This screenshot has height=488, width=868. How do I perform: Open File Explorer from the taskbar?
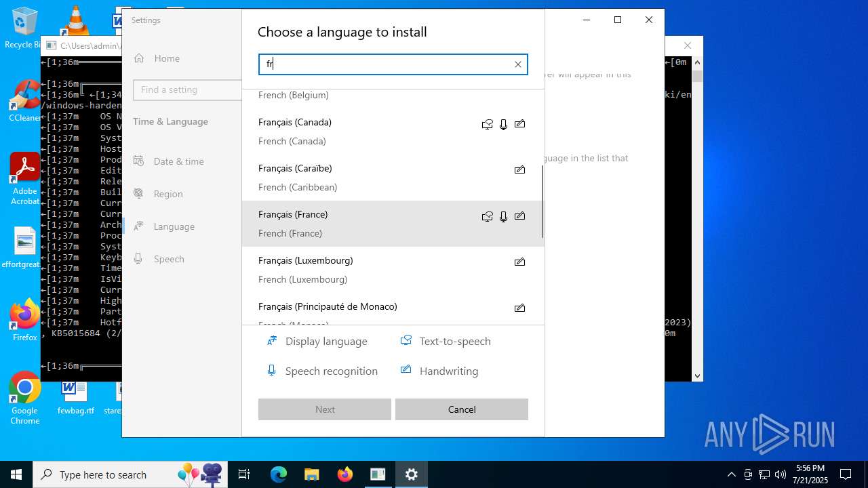click(x=311, y=474)
